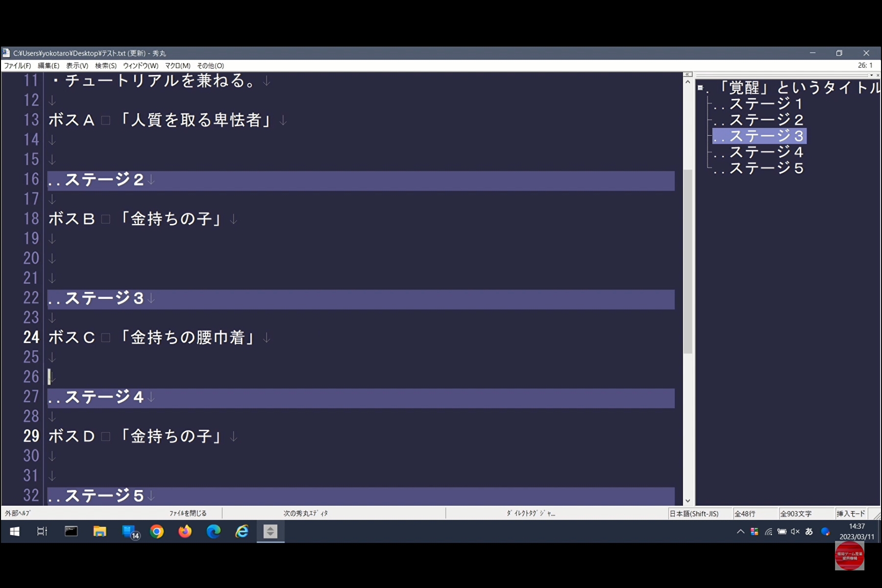Open the マクロ(M) menu

(x=178, y=66)
